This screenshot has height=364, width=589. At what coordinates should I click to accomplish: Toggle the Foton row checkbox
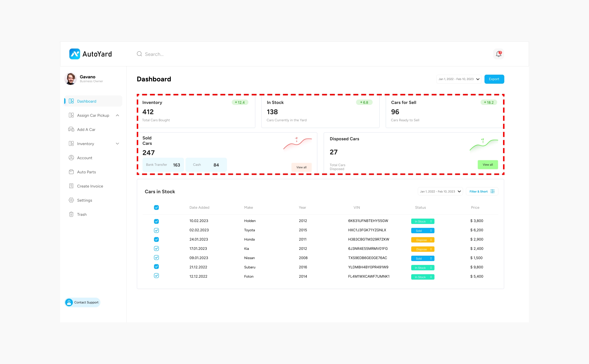(157, 275)
